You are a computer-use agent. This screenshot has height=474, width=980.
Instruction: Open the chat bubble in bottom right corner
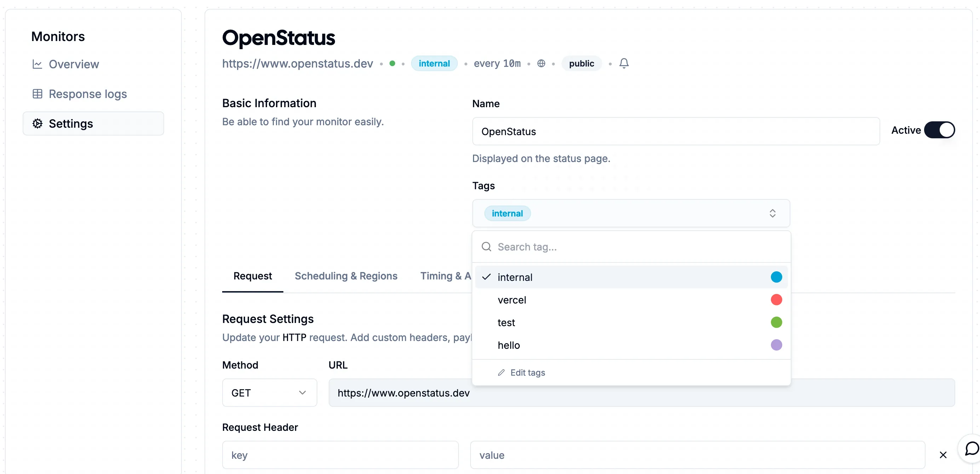tap(970, 449)
